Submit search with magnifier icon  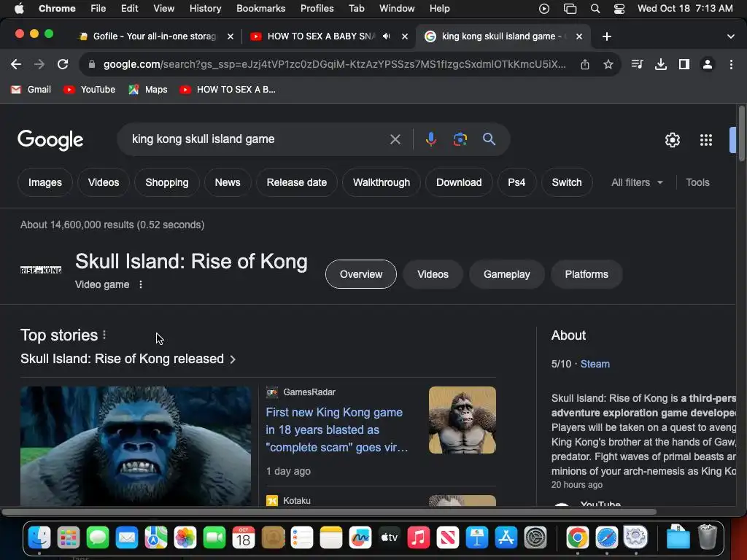[489, 139]
